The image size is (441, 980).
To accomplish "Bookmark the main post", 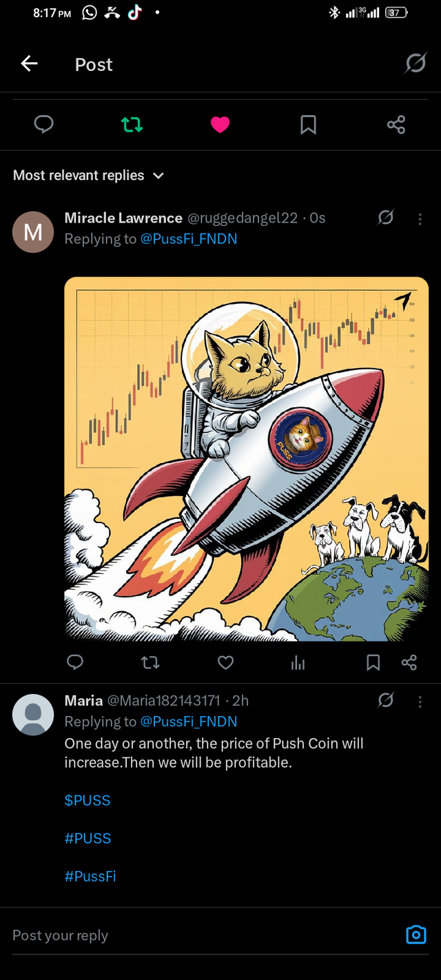I will (308, 125).
